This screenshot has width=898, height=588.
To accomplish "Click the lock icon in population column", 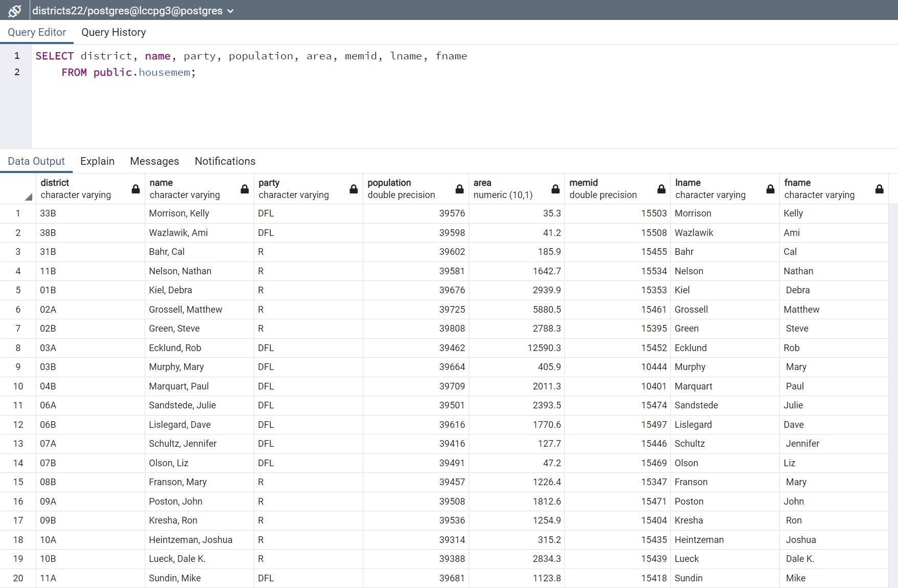I will [x=459, y=189].
